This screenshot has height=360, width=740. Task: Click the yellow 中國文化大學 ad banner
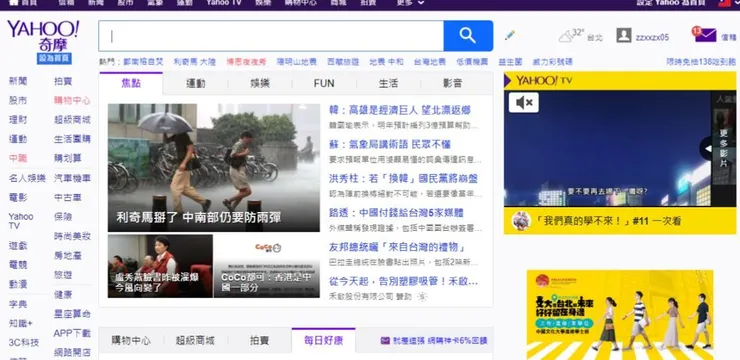620,315
